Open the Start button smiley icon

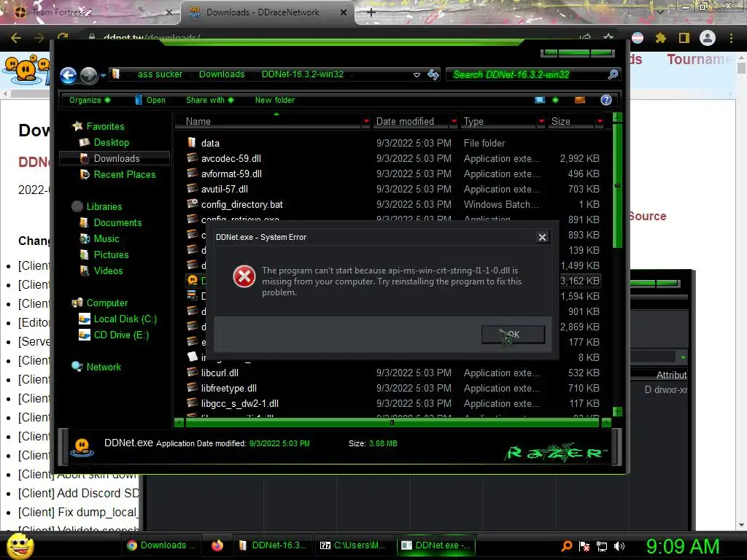[20, 545]
